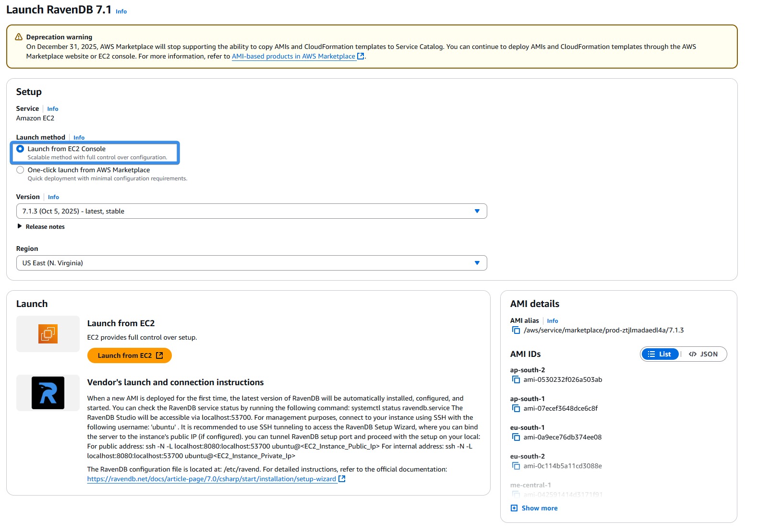Show more AMI IDs
This screenshot has height=532, width=758.
(x=534, y=508)
